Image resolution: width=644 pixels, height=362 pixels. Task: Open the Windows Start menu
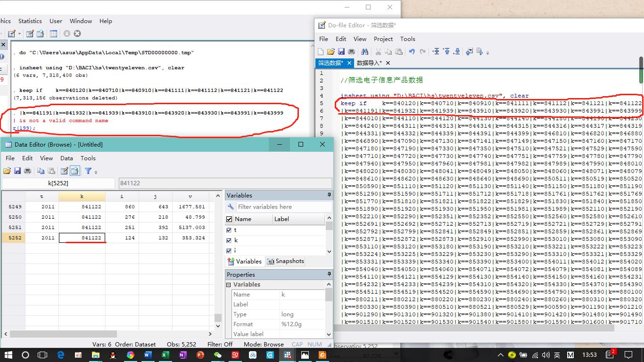tap(8, 354)
